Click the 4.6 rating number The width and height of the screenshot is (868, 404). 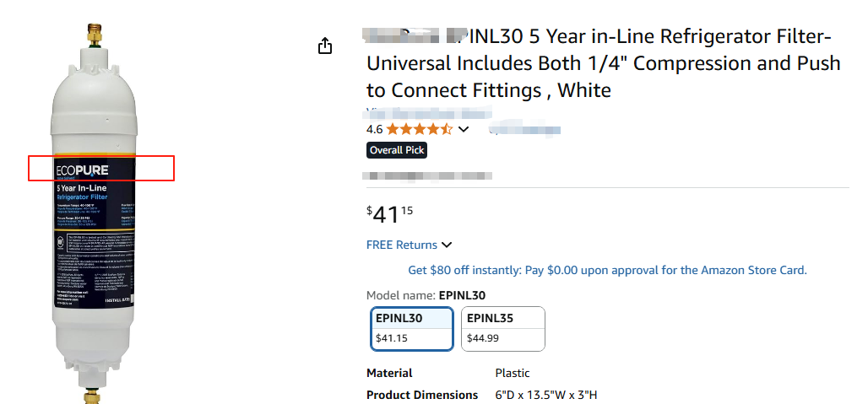[374, 129]
